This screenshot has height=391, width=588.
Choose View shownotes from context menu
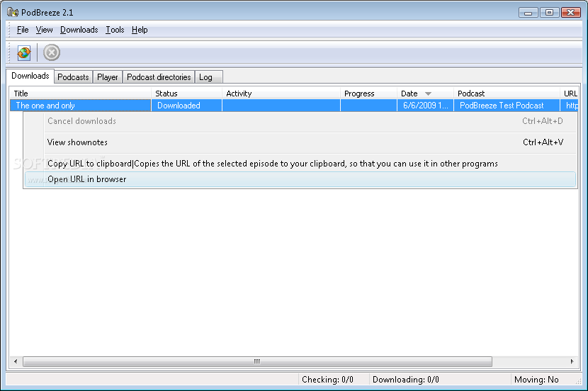click(77, 142)
